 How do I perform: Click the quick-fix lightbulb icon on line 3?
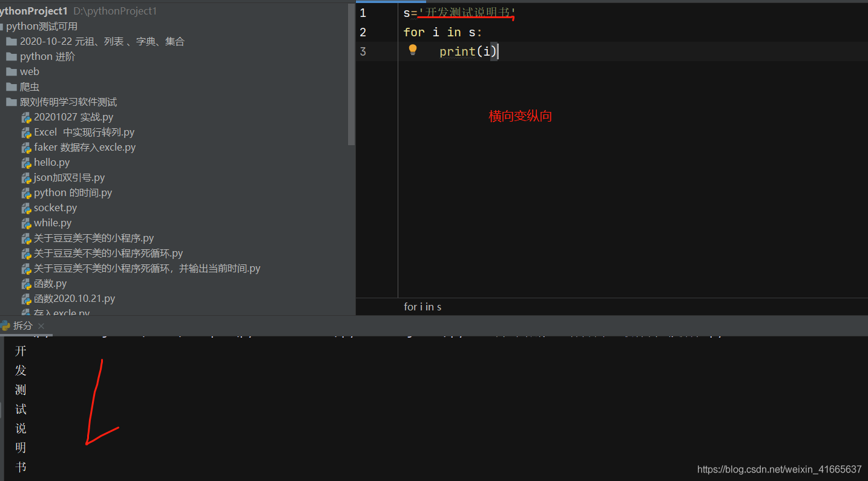click(x=413, y=50)
